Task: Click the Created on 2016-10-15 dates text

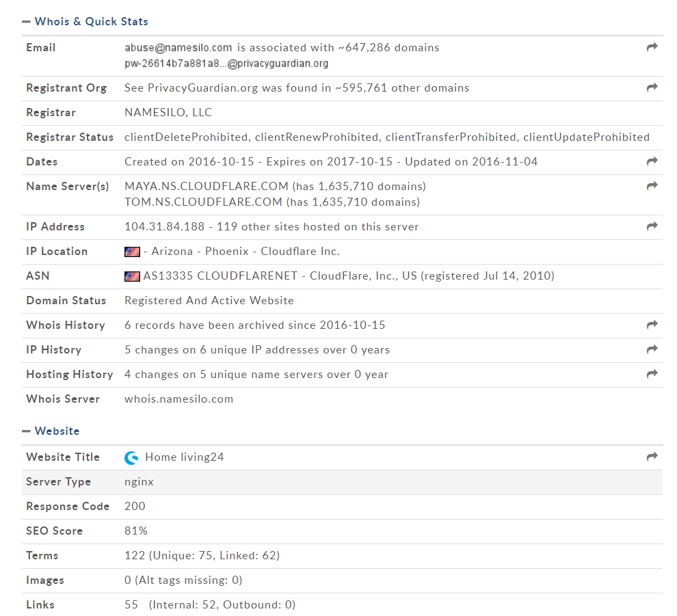Action: tap(189, 162)
